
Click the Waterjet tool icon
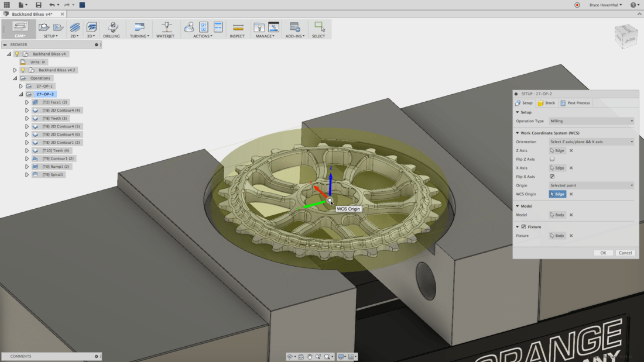(166, 28)
